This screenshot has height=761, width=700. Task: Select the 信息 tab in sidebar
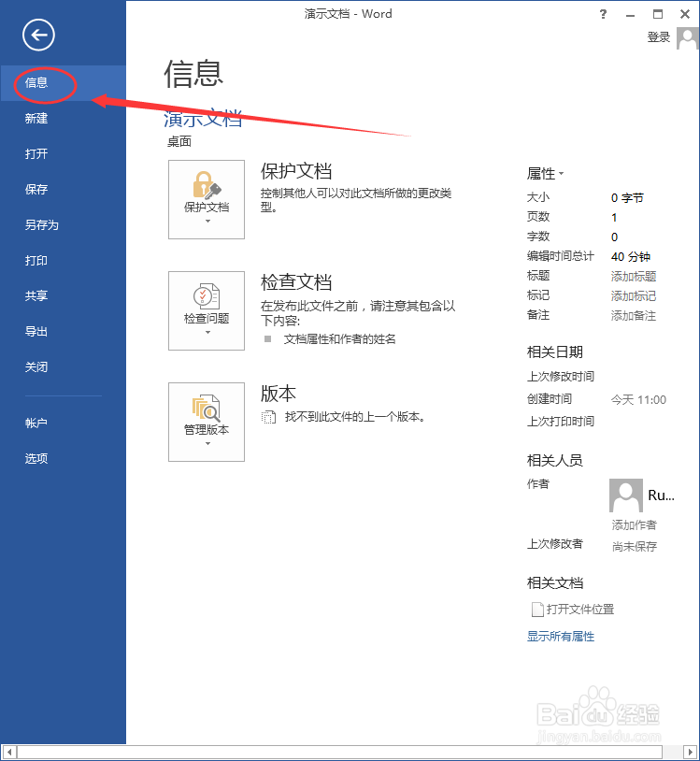pyautogui.click(x=63, y=83)
